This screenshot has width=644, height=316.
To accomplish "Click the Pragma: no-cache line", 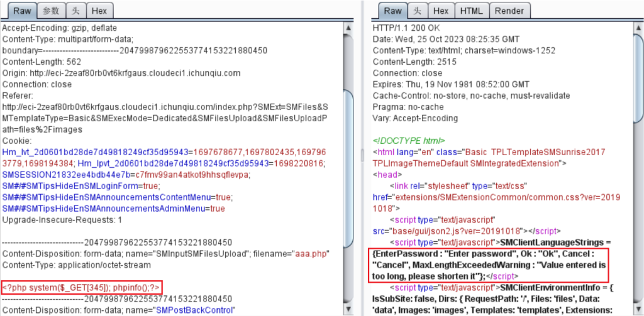I will [408, 107].
